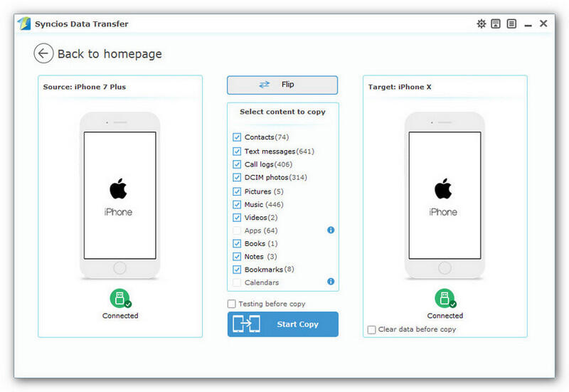The width and height of the screenshot is (569, 392).
Task: Open the menu list icon in title bar
Action: pos(511,24)
